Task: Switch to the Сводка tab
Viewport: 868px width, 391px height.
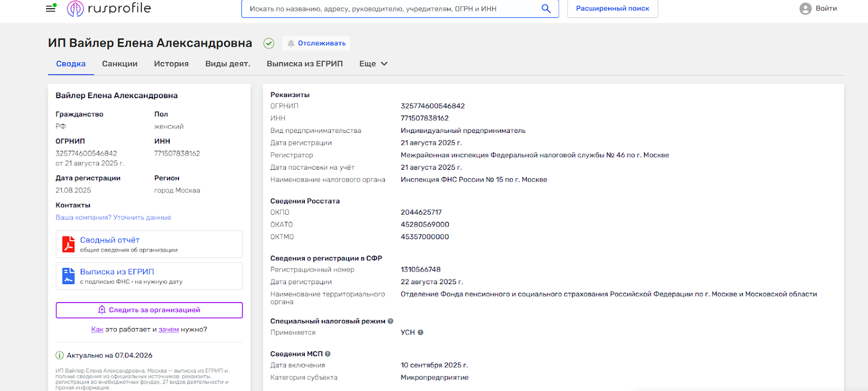Action: coord(71,63)
